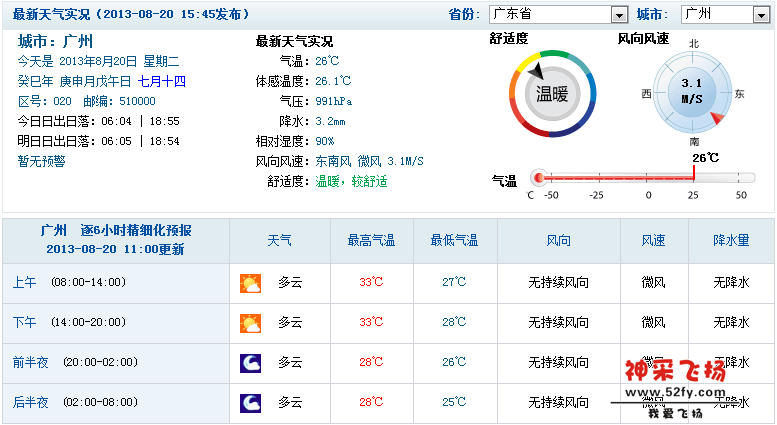777x425 pixels.
Task: Click the current temperature value 26℃
Action: point(328,61)
